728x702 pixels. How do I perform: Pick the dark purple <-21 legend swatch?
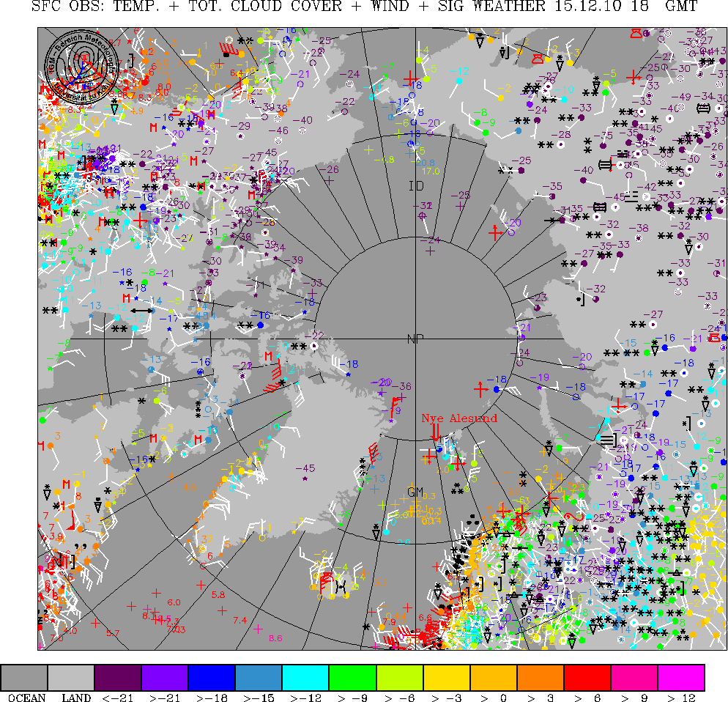pos(118,677)
